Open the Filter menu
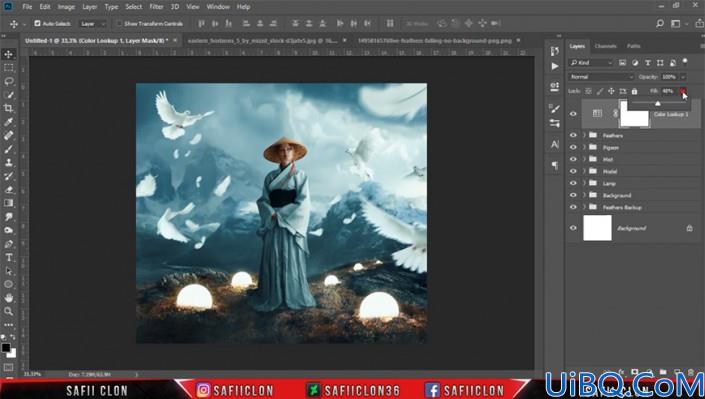 [x=156, y=7]
